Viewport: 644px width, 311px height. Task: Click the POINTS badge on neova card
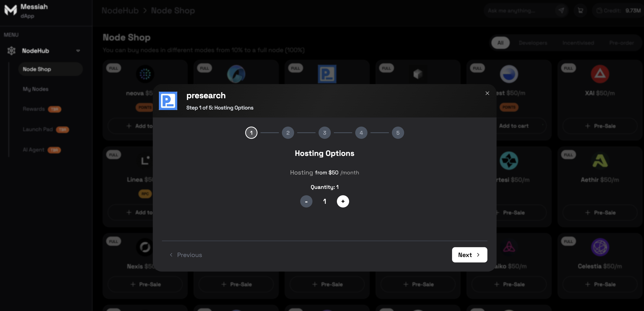coord(145,107)
